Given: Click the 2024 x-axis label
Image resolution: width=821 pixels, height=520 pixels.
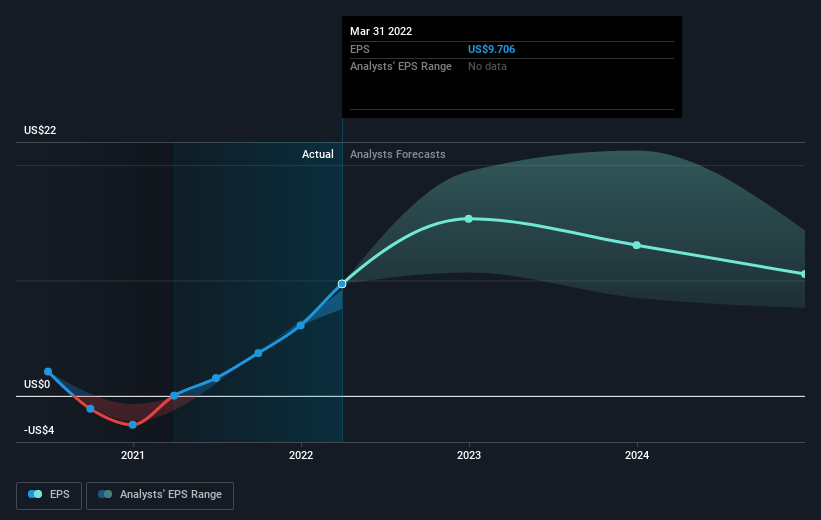Looking at the screenshot, I should click(637, 455).
